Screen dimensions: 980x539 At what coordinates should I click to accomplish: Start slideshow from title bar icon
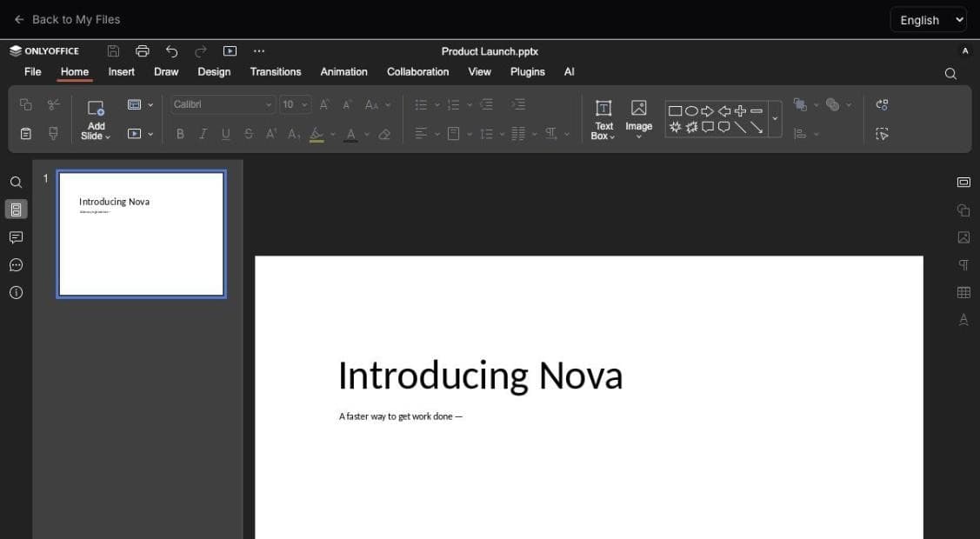click(x=230, y=51)
